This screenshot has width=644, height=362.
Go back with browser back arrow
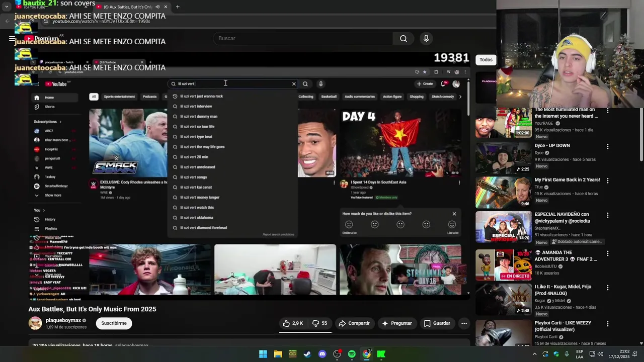[x=7, y=21]
